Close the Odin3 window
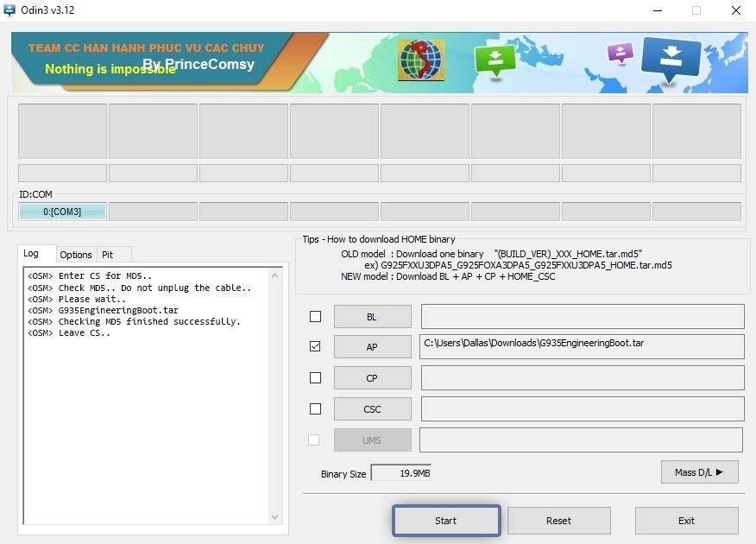 [736, 10]
